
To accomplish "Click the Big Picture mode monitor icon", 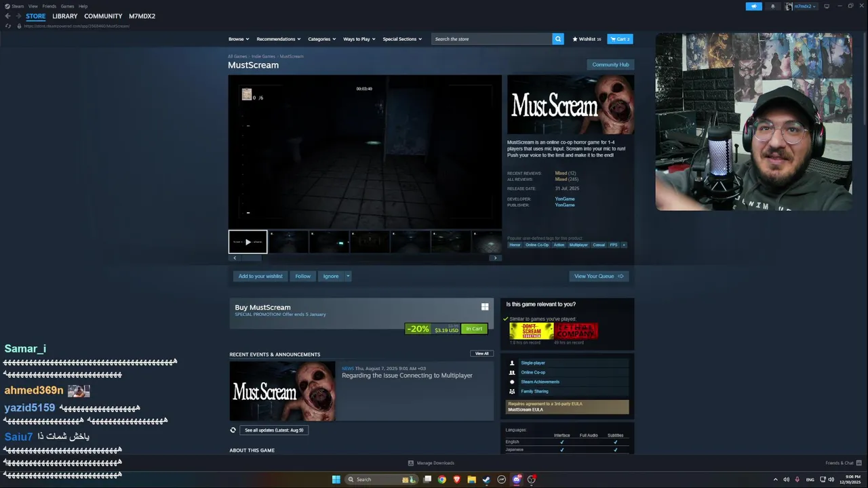I will point(828,6).
